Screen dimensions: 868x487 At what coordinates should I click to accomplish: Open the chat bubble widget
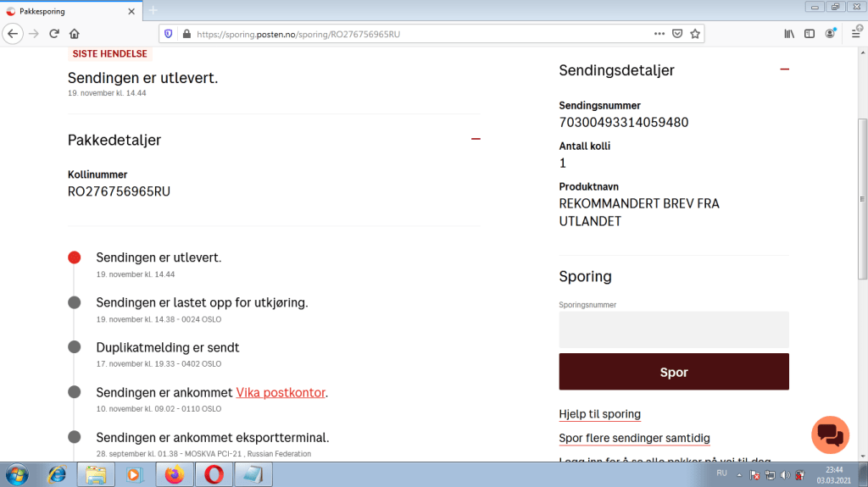pyautogui.click(x=830, y=434)
